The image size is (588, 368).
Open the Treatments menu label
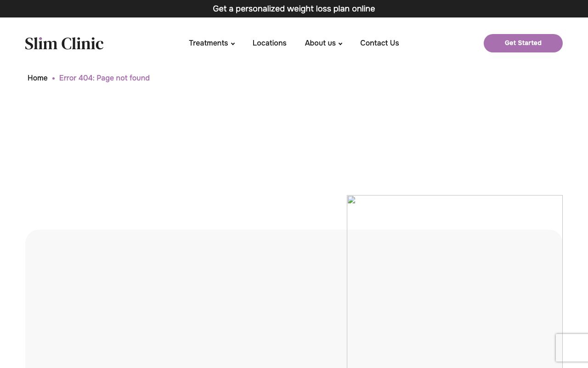[208, 43]
